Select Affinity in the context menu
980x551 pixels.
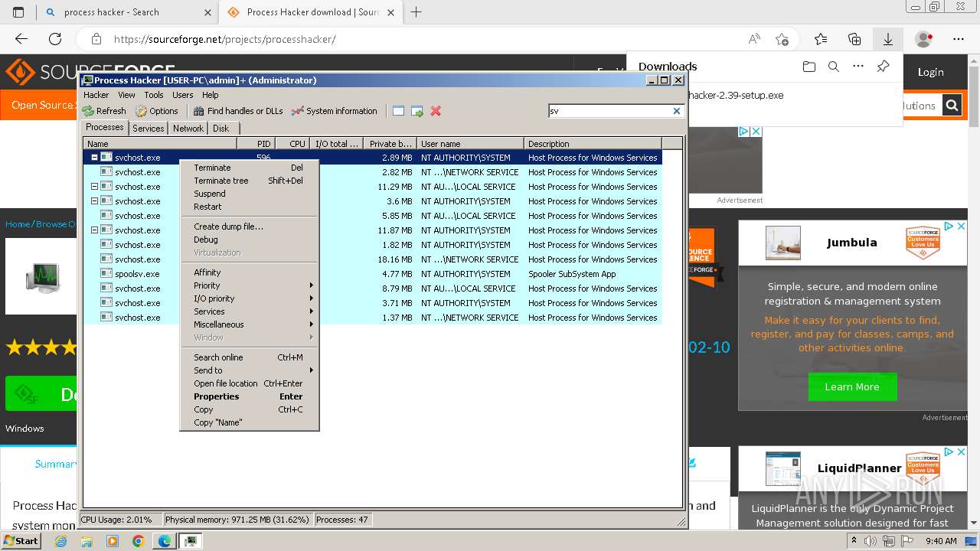click(x=249, y=272)
